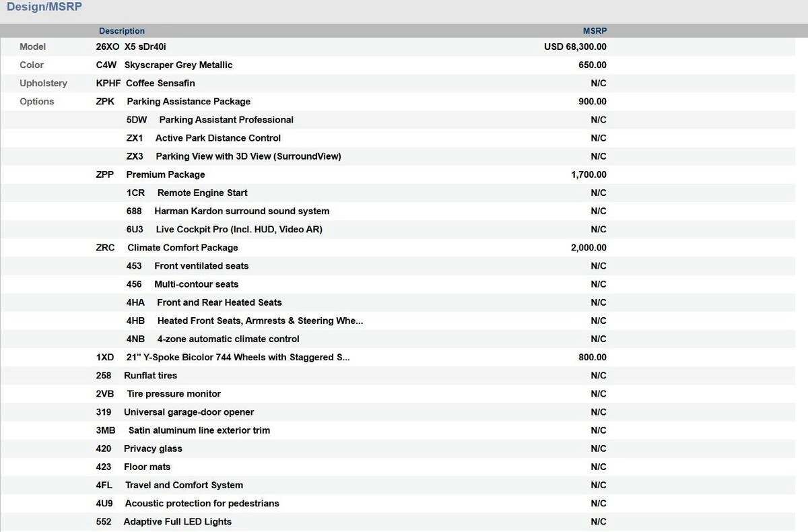
Task: Click the Design/MSRP section heading
Action: 44,7
